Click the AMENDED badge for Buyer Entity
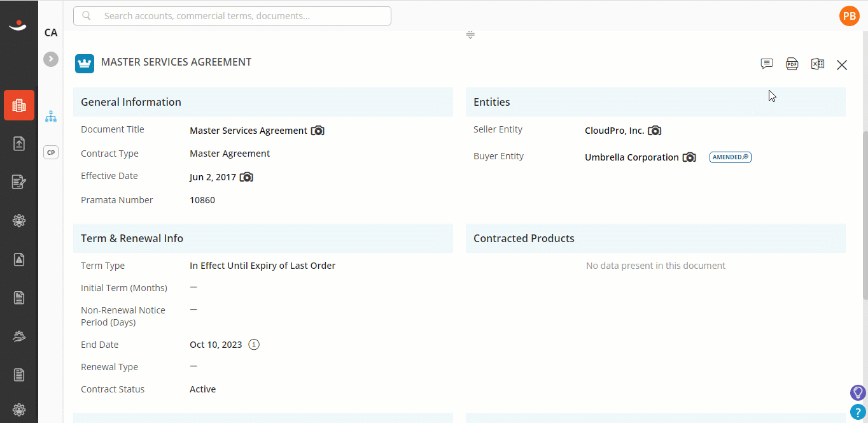Image resolution: width=868 pixels, height=423 pixels. 731,157
